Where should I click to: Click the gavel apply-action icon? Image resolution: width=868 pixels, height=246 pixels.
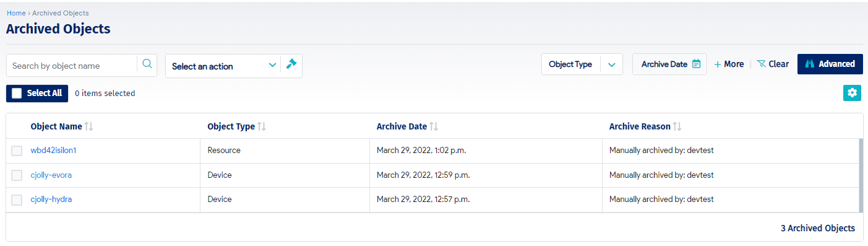(x=291, y=64)
